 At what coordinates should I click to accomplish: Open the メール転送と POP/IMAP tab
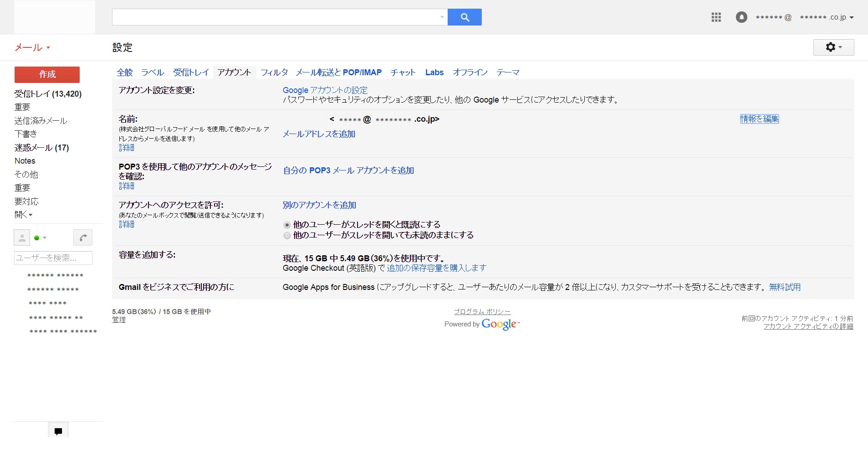tap(339, 72)
